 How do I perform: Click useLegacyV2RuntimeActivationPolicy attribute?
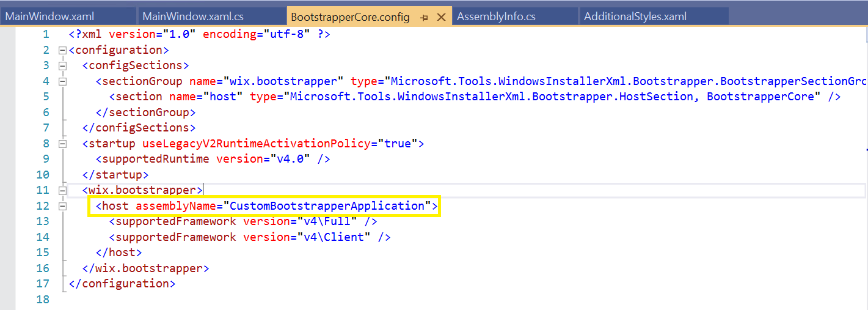click(256, 144)
